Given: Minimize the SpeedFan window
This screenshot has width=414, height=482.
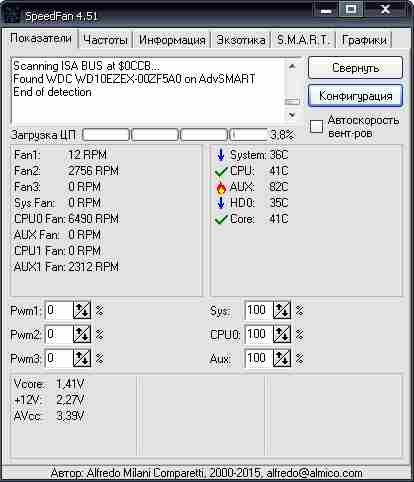Looking at the screenshot, I should click(326, 10).
